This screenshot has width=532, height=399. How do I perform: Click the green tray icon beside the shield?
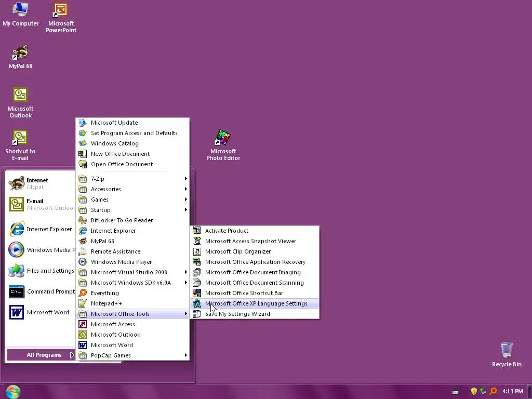point(483,391)
